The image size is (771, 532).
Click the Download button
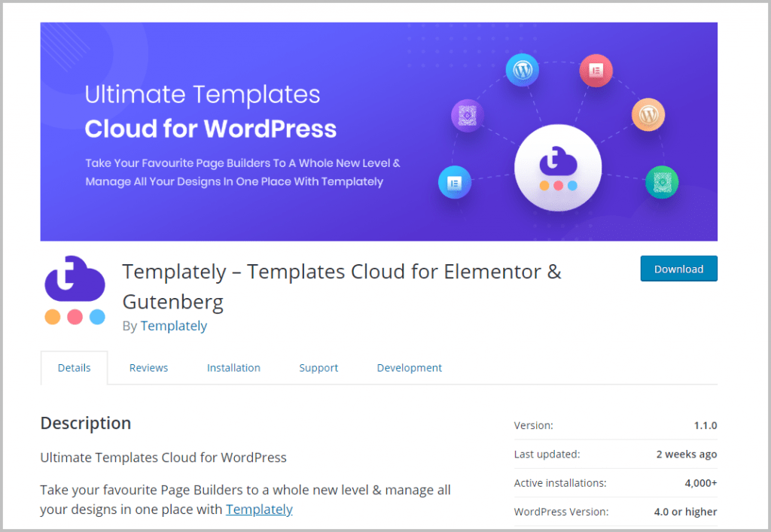[x=678, y=269]
